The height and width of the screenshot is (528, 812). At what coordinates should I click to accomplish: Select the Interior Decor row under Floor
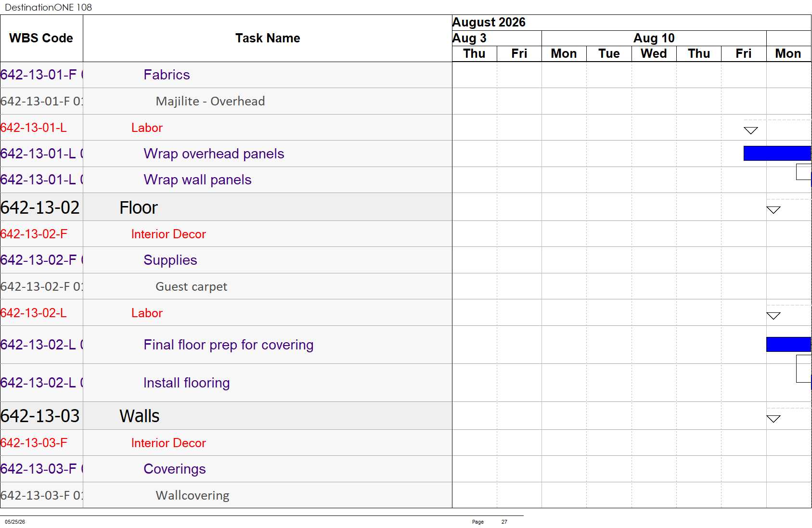pyautogui.click(x=226, y=234)
